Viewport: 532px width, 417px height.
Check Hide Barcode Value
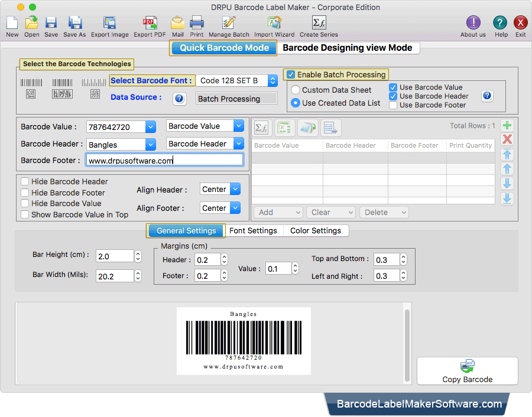(25, 203)
